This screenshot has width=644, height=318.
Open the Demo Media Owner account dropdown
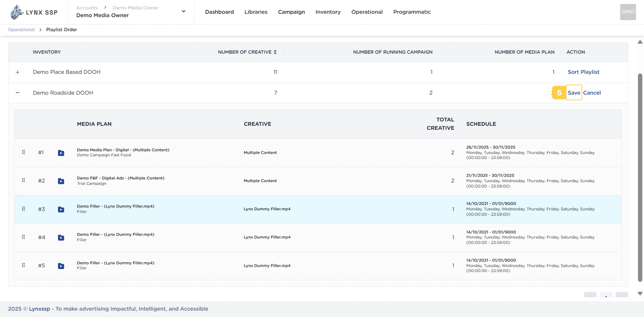click(183, 11)
